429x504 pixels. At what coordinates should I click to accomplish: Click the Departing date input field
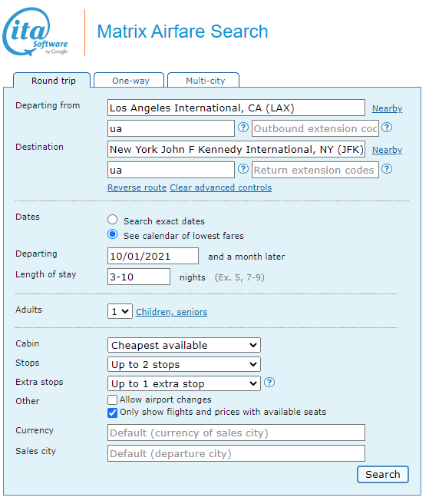pos(153,256)
